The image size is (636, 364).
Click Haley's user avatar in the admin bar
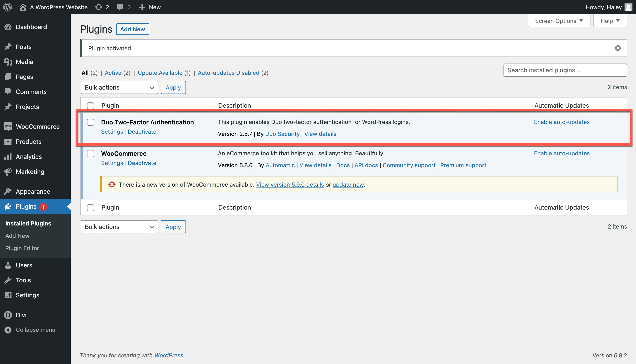[x=628, y=7]
